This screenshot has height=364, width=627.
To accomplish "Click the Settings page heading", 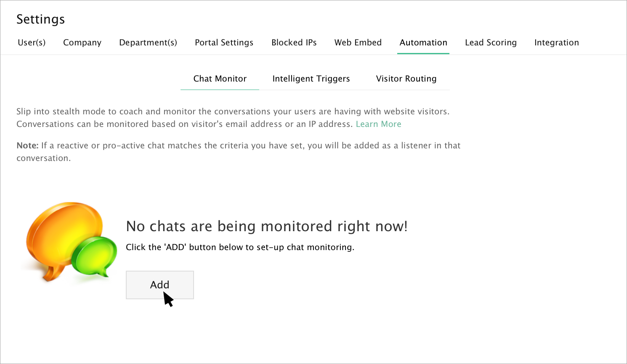I will [x=40, y=19].
